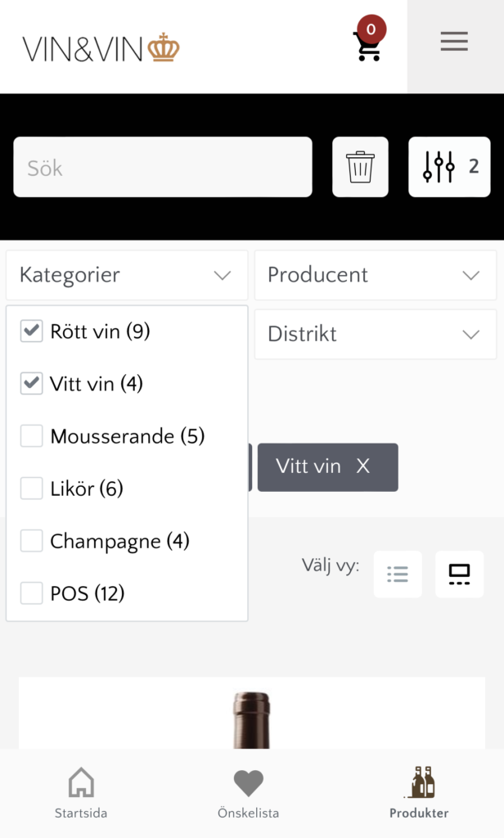Expand the Distrikt dropdown
Viewport: 504px width, 838px height.
pos(375,334)
